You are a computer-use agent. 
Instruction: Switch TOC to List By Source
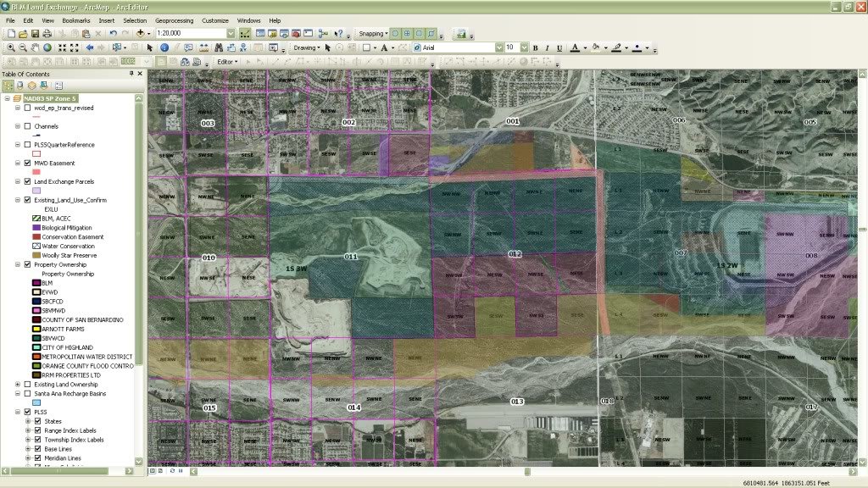[x=20, y=86]
